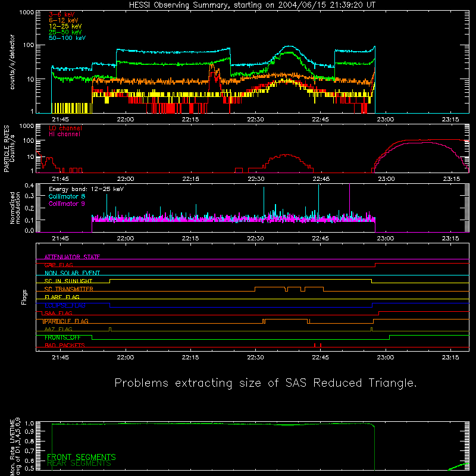This screenshot has height=476, width=476.
Task: Click the GAP FLAG label
Action: click(x=58, y=265)
